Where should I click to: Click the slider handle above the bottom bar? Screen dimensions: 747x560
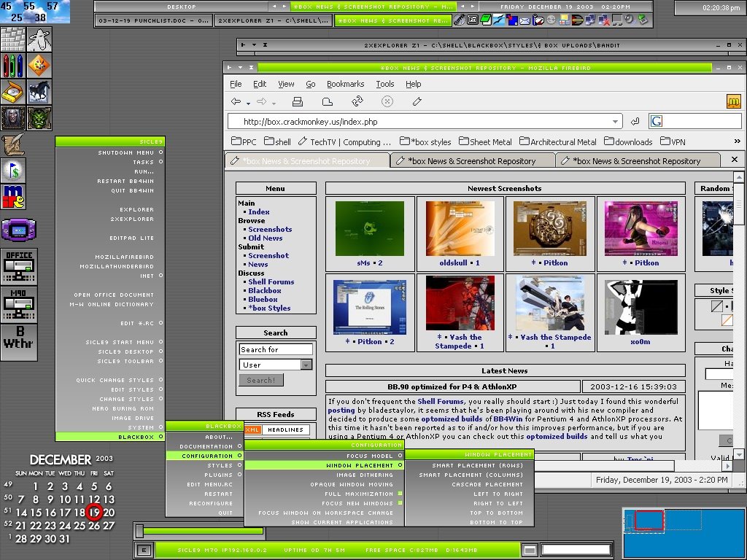139,531
